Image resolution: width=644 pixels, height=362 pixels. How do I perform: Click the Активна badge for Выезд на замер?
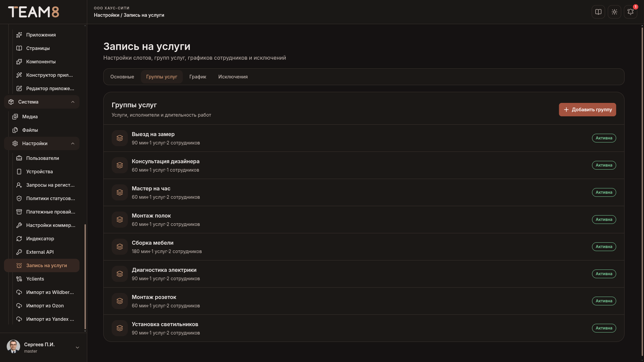click(x=604, y=138)
